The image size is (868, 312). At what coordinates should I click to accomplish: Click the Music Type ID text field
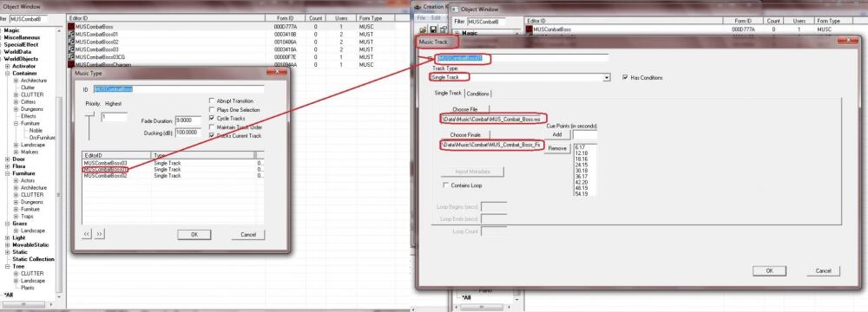[178, 88]
